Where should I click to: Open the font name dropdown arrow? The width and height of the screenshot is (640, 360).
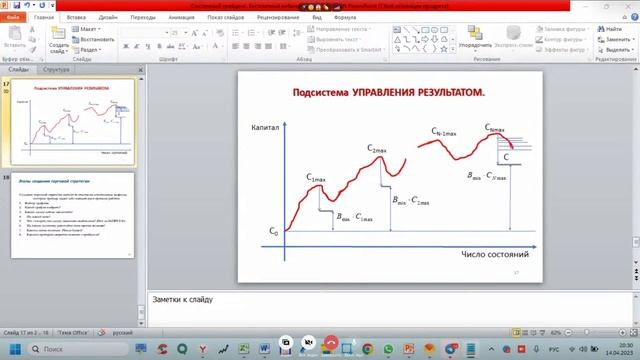coord(167,33)
